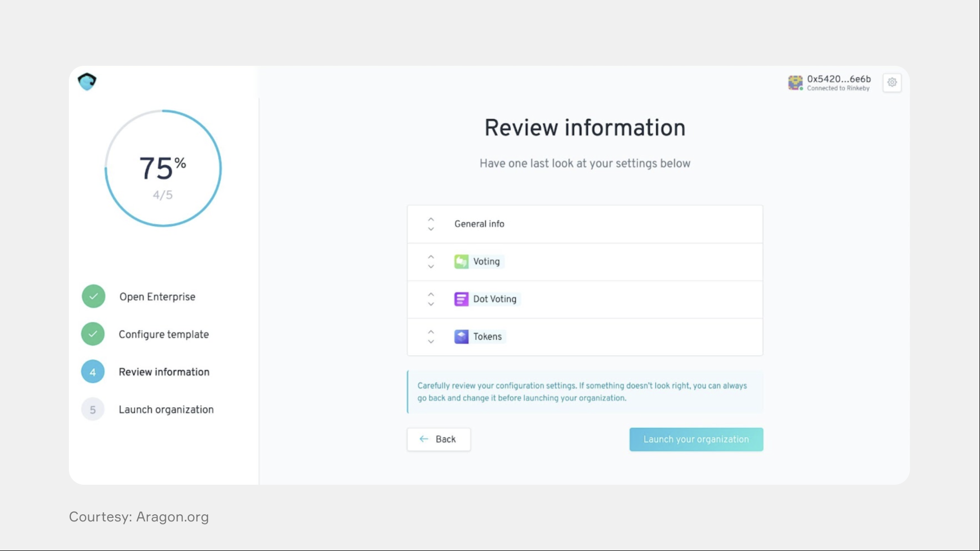Expand the Voting section chevron
Image resolution: width=980 pixels, height=551 pixels.
coord(431,261)
